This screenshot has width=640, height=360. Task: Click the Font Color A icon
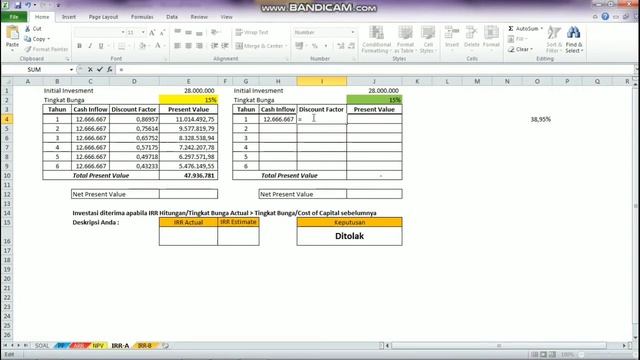(x=158, y=46)
